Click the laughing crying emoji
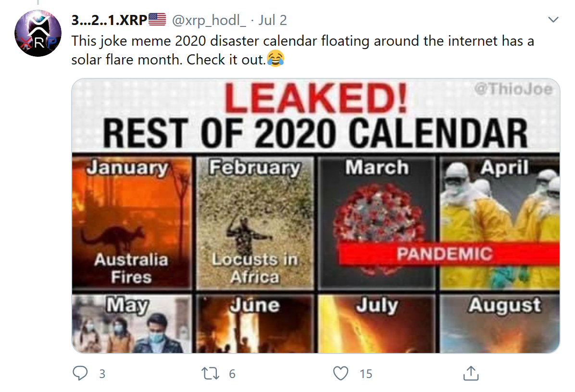This screenshot has width=575, height=392. pyautogui.click(x=275, y=58)
